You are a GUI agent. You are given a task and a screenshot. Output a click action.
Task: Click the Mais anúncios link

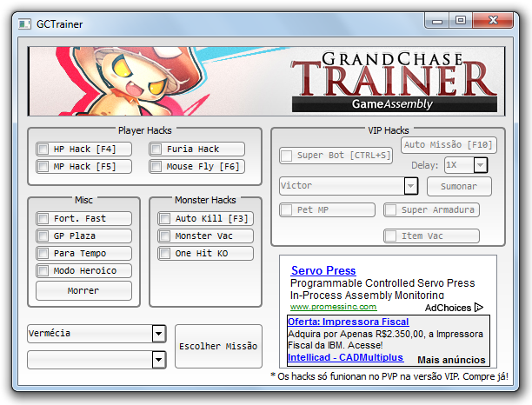pyautogui.click(x=451, y=360)
